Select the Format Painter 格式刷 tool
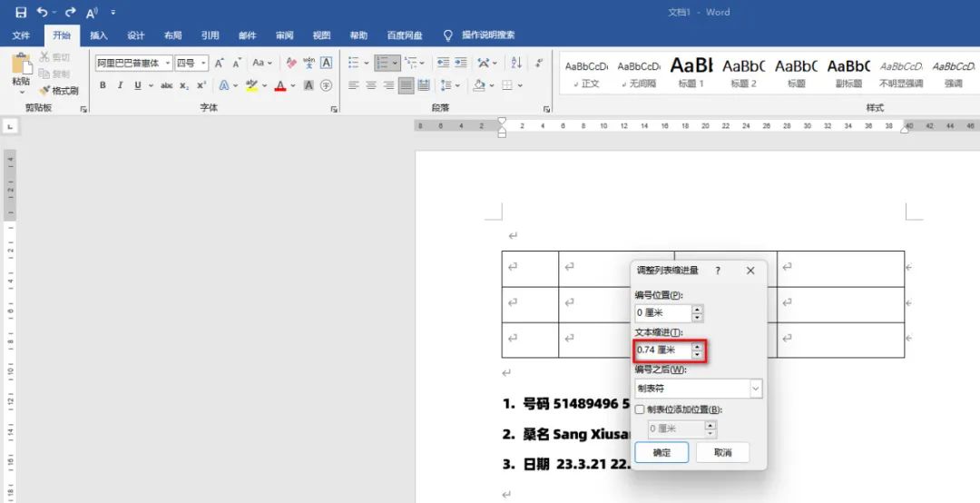The image size is (980, 503). [x=59, y=91]
